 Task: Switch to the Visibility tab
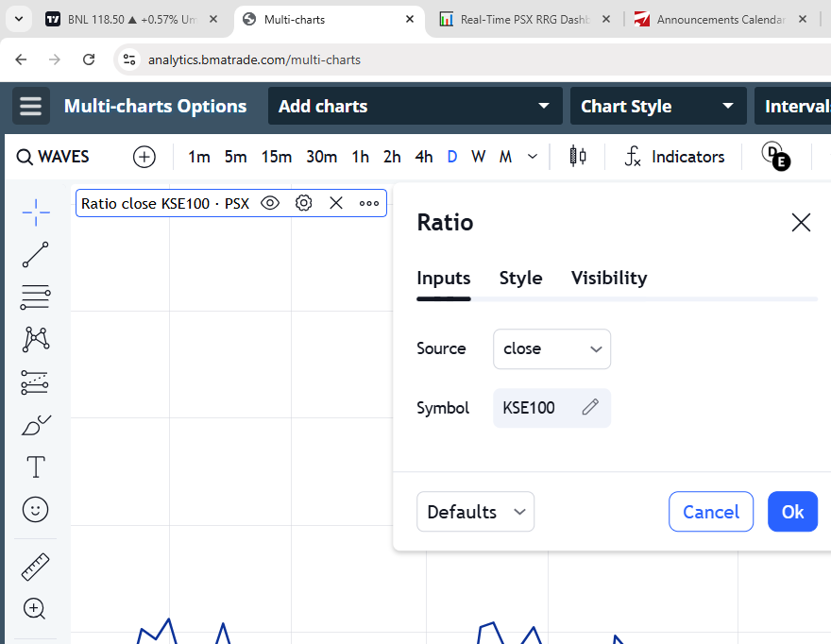point(609,278)
